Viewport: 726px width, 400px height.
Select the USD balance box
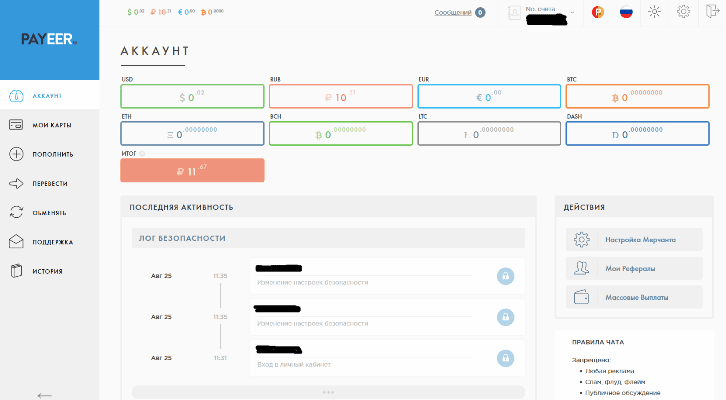[x=192, y=96]
